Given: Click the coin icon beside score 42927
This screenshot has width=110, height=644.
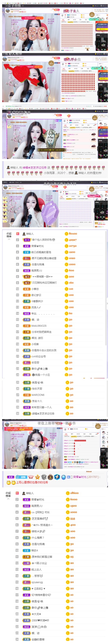Looking at the screenshot, I should pyautogui.click(x=66, y=240).
